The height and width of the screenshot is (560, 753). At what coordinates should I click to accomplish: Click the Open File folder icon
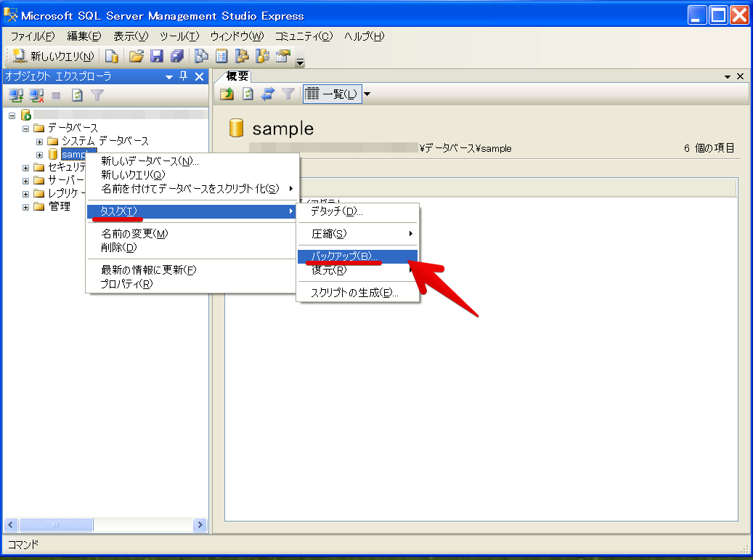pyautogui.click(x=137, y=56)
